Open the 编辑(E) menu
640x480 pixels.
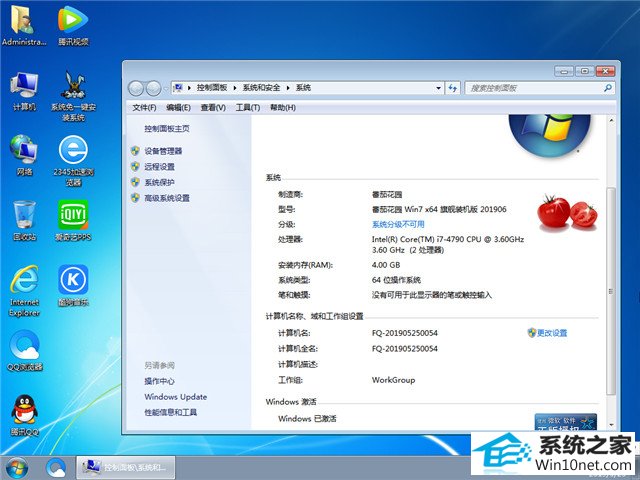(178, 107)
